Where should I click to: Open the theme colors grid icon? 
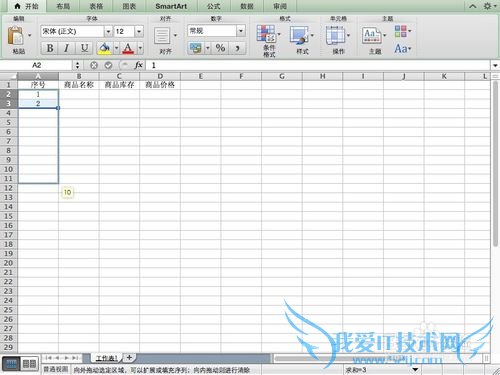point(401,31)
